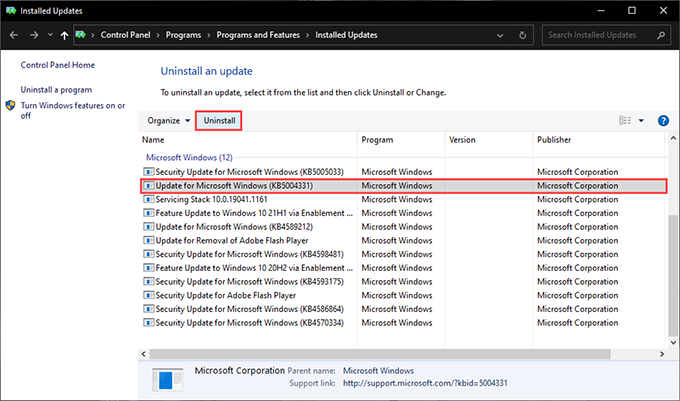Expand the view options dropdown arrow
680x401 pixels.
[642, 120]
